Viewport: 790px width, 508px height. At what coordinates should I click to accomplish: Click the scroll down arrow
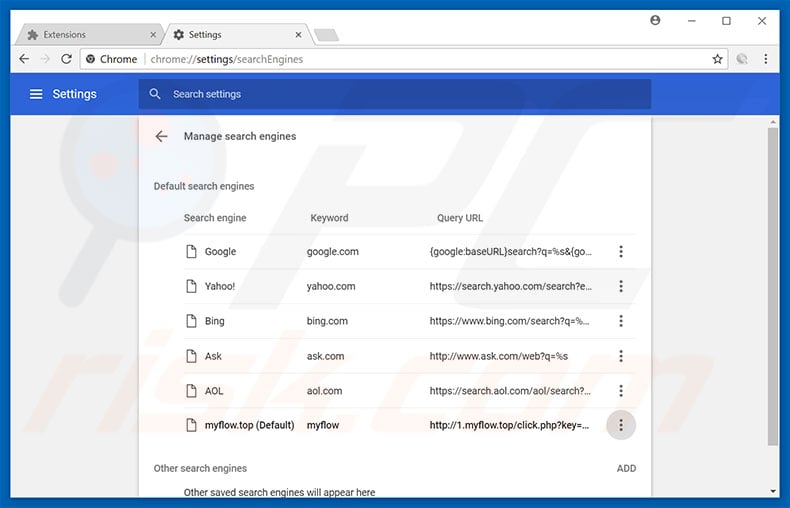[x=773, y=491]
